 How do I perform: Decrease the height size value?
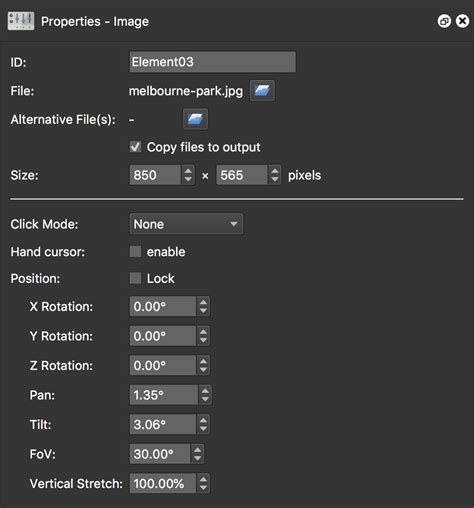click(x=275, y=180)
